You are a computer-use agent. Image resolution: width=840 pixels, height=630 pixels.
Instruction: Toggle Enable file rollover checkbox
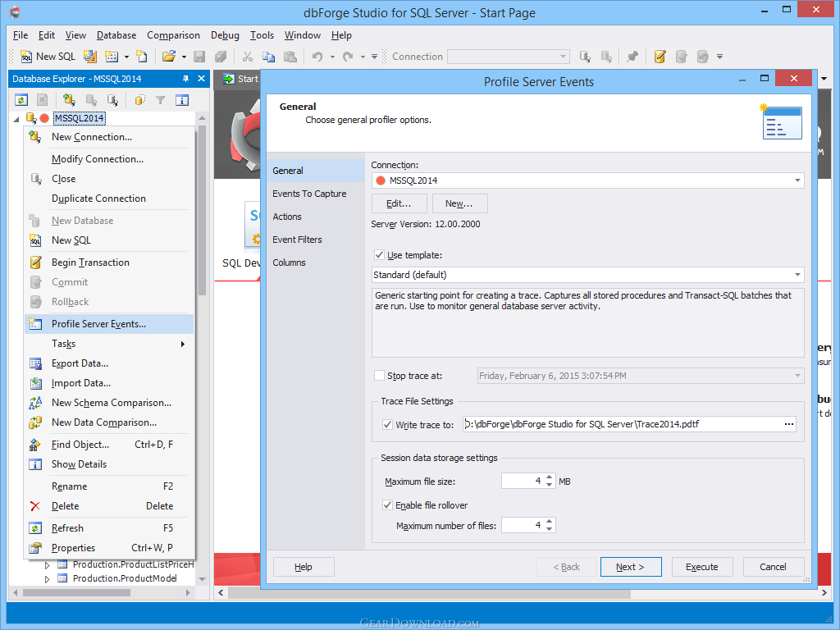pos(387,505)
